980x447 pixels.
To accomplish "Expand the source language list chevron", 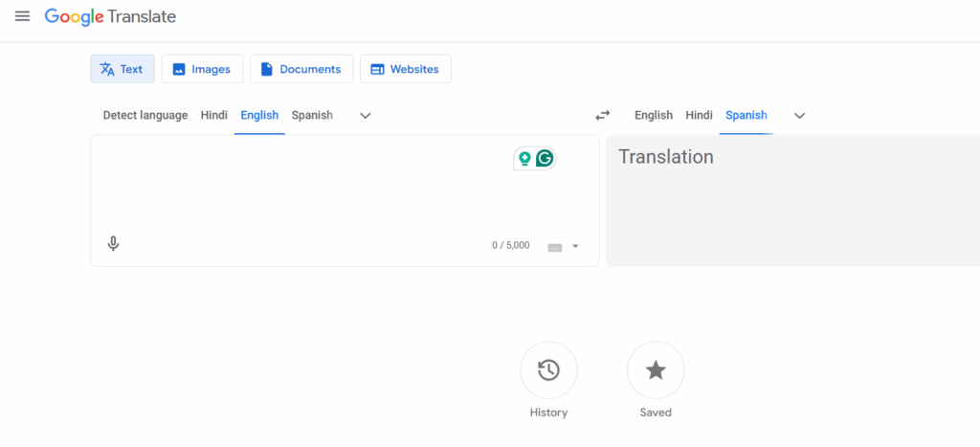I will [365, 116].
